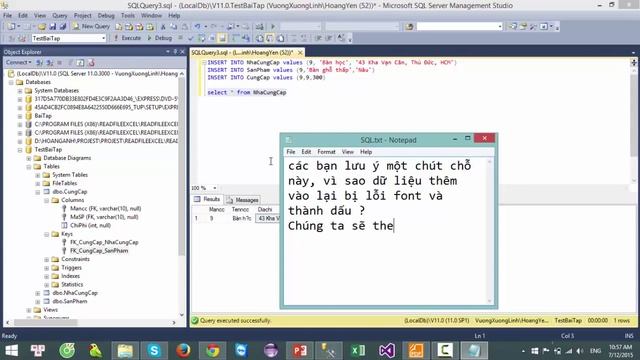Click the ENG language indicator in tray
The height and width of the screenshot is (360, 640).
(596, 351)
